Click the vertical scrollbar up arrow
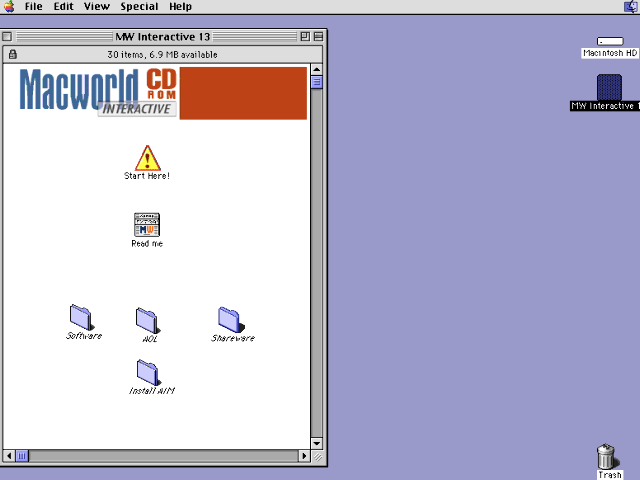The width and height of the screenshot is (640, 480). coord(316,69)
